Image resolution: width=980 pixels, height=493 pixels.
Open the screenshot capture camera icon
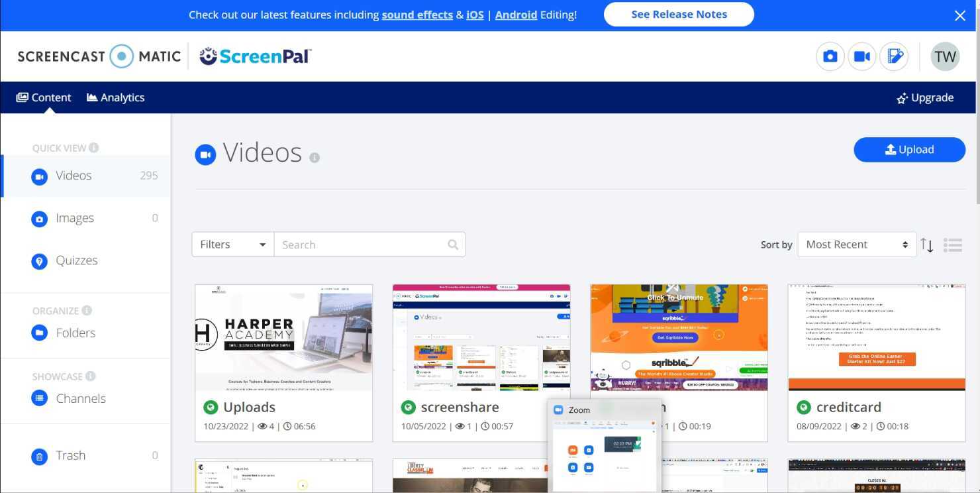(x=830, y=56)
